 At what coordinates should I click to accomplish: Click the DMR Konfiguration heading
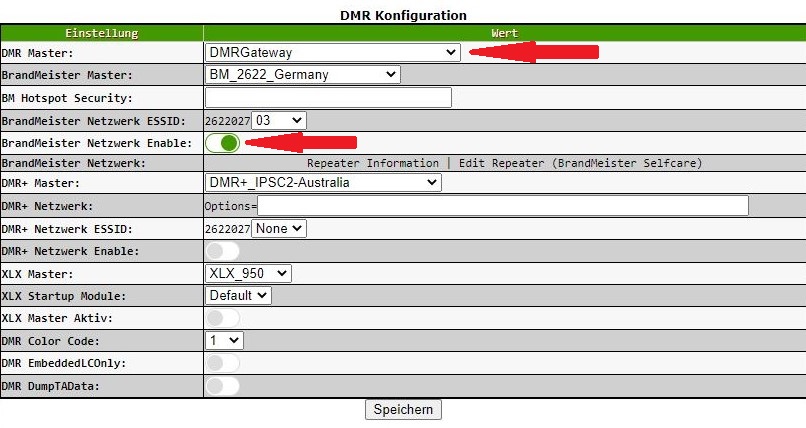pyautogui.click(x=403, y=15)
